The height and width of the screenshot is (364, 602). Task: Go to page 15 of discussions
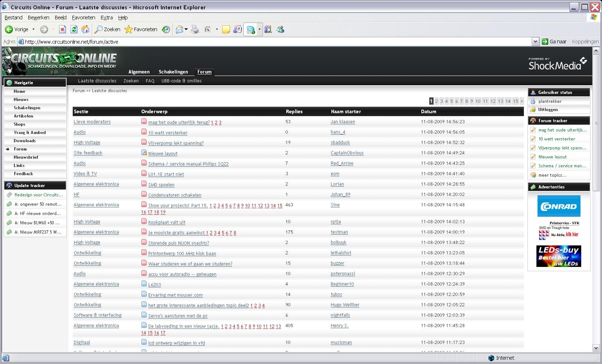[515, 101]
